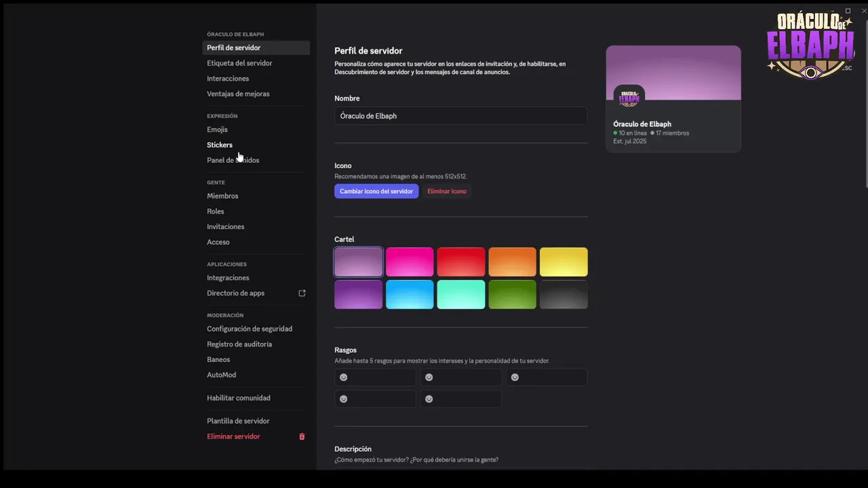Pick the orange Cartel swatch
This screenshot has height=488, width=868.
(x=512, y=262)
